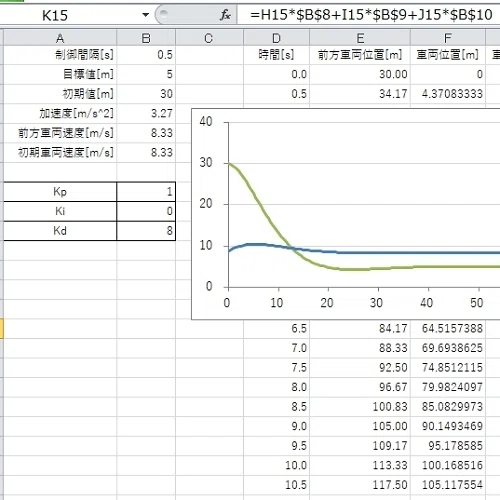500x500 pixels.
Task: Click the control interval value 0.5 in column B
Action: (x=146, y=55)
